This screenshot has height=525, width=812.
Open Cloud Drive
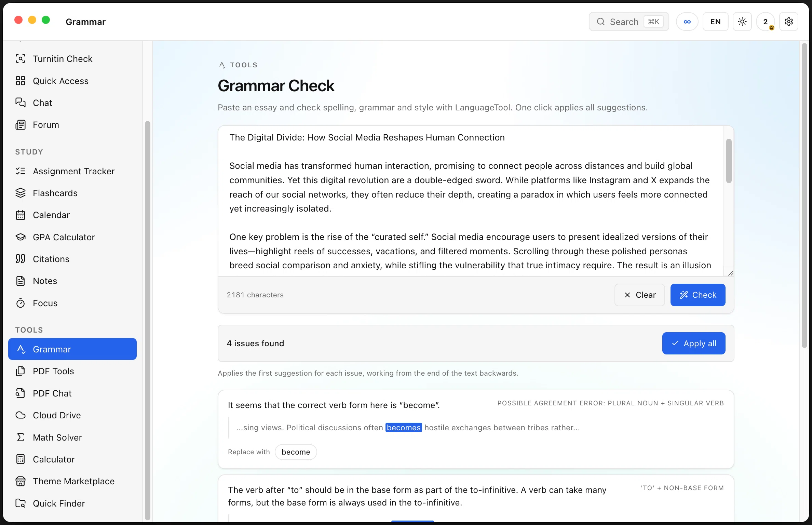[x=72, y=415]
